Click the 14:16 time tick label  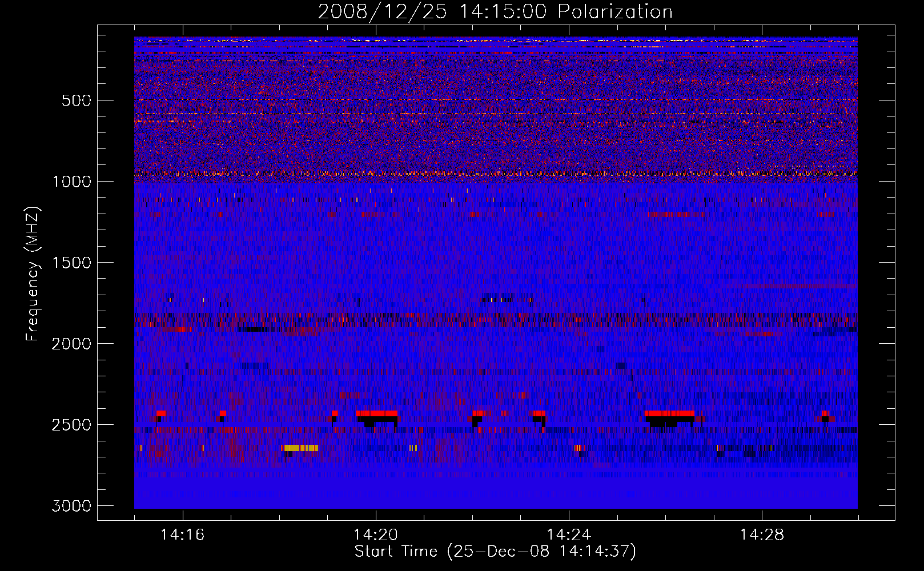coord(182,535)
